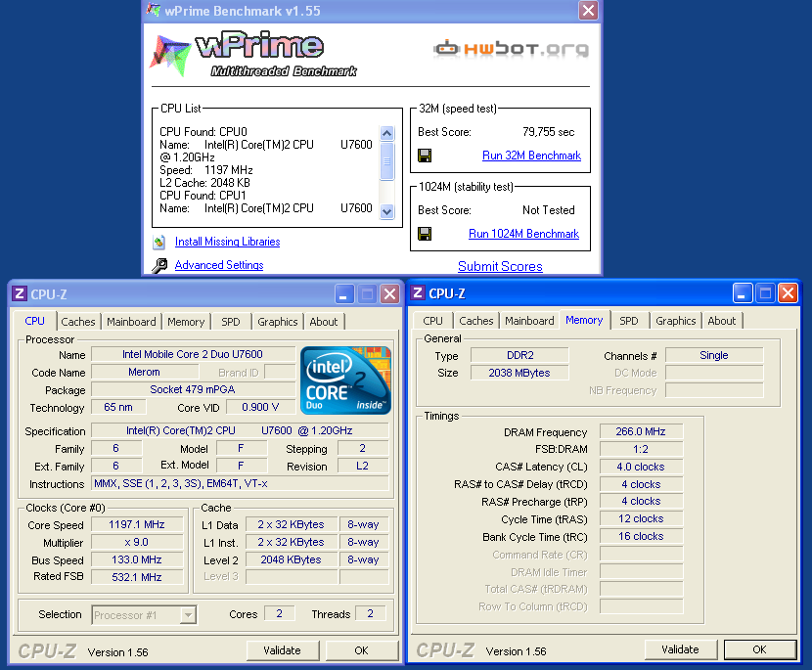Click the 32M Best Score value 79,755 sec
The image size is (812, 670).
click(549, 132)
